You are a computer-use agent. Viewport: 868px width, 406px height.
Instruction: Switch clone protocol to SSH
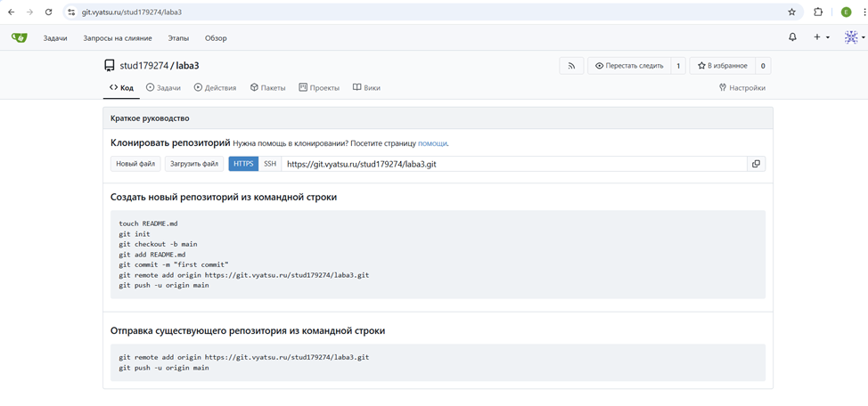270,164
